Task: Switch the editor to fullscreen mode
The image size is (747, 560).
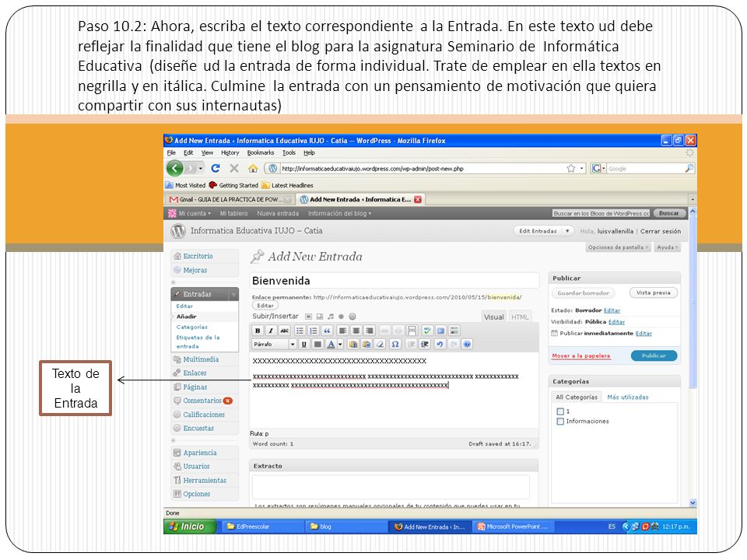Action: 440,331
